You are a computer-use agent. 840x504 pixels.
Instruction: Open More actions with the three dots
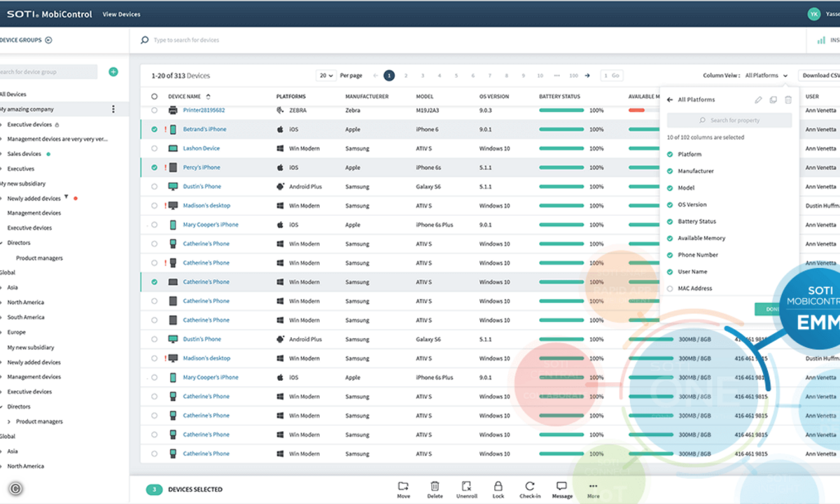click(x=593, y=486)
